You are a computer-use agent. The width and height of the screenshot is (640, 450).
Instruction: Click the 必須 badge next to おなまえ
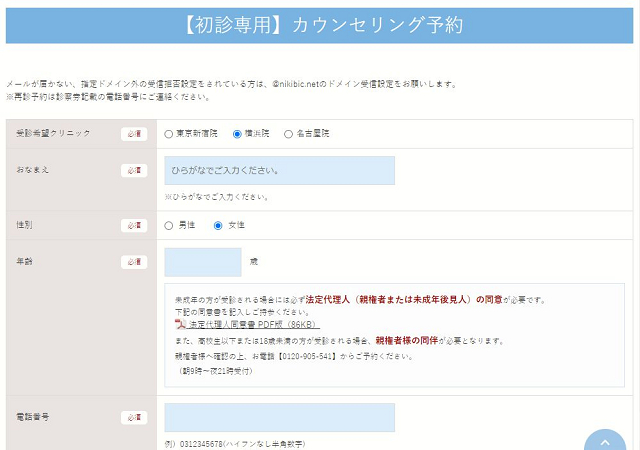click(x=134, y=170)
